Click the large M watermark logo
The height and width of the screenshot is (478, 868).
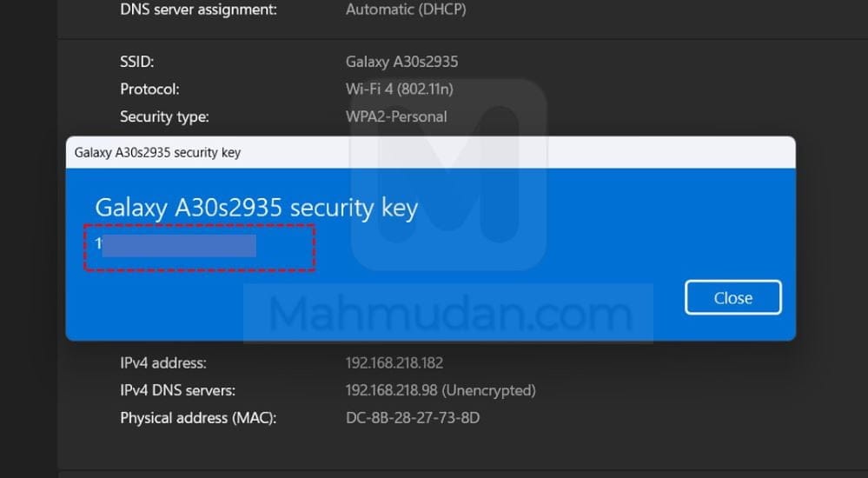coord(448,174)
